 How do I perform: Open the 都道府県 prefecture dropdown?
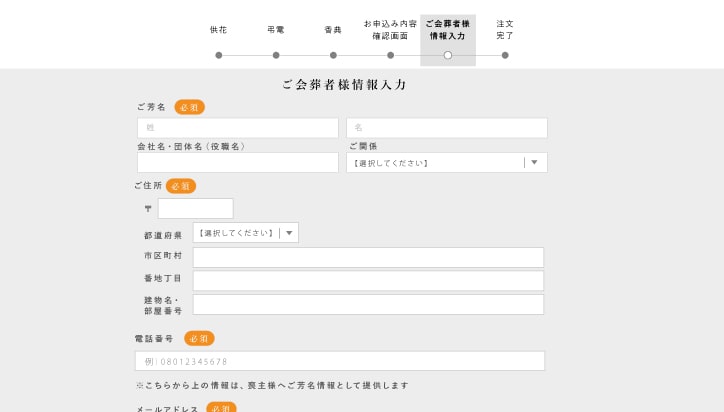pyautogui.click(x=246, y=233)
